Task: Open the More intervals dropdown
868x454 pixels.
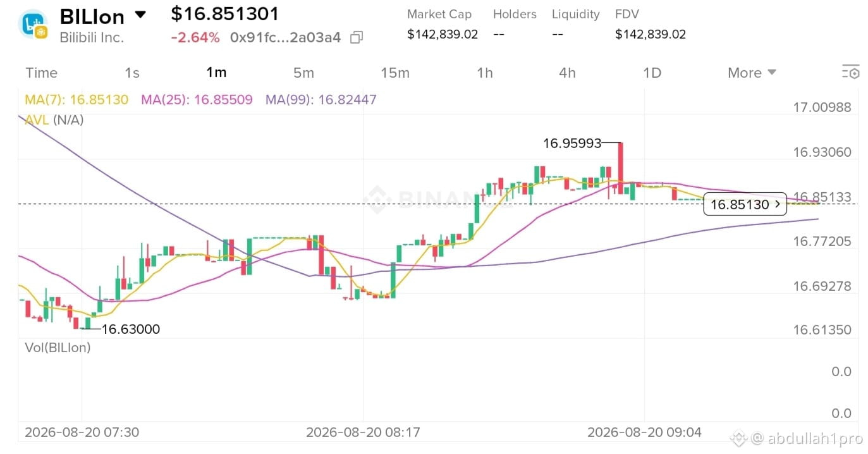Action: (x=752, y=73)
